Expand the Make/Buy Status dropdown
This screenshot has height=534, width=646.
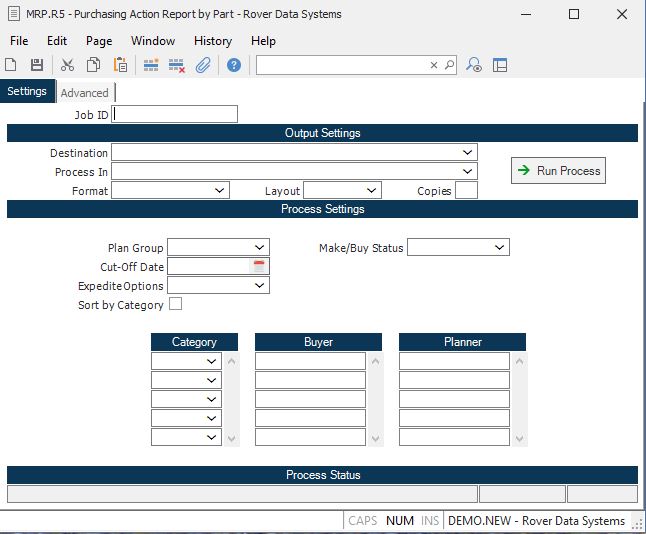tap(500, 247)
